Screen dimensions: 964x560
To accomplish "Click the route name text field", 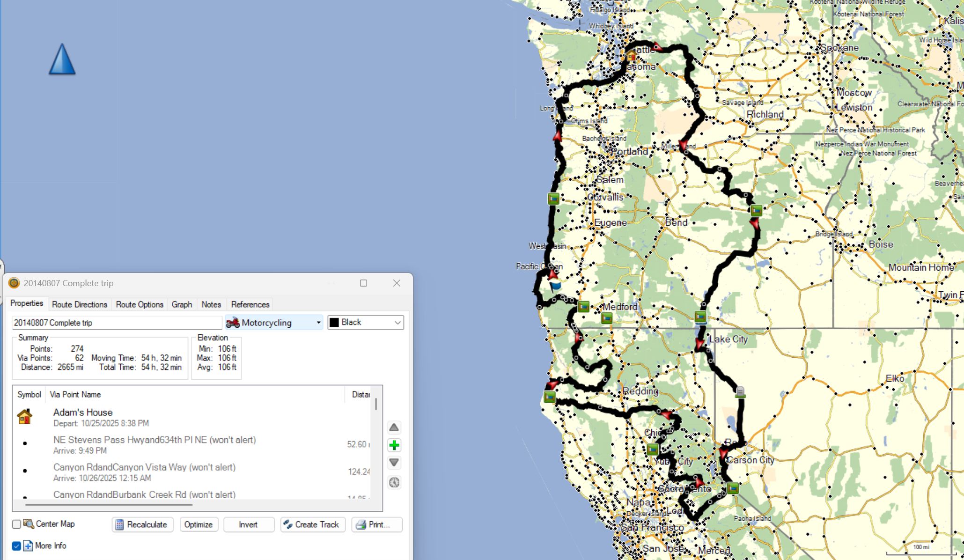I will (x=117, y=323).
